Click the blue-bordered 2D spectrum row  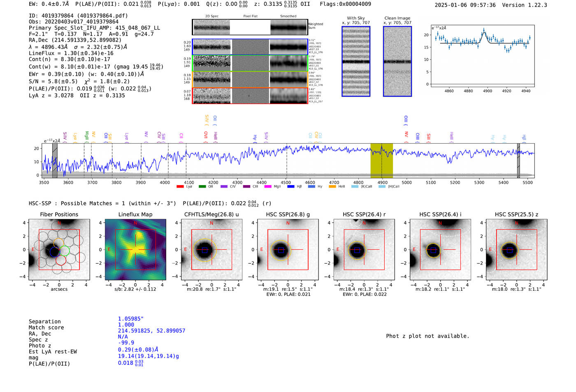point(250,47)
